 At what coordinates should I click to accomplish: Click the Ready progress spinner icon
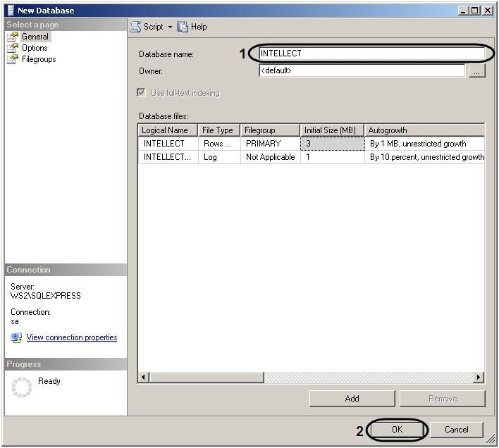click(x=23, y=387)
